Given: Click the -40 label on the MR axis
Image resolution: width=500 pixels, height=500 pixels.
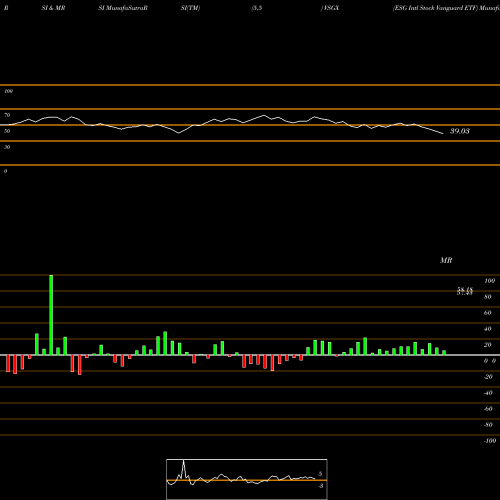Looking at the screenshot, I should (x=488, y=393).
